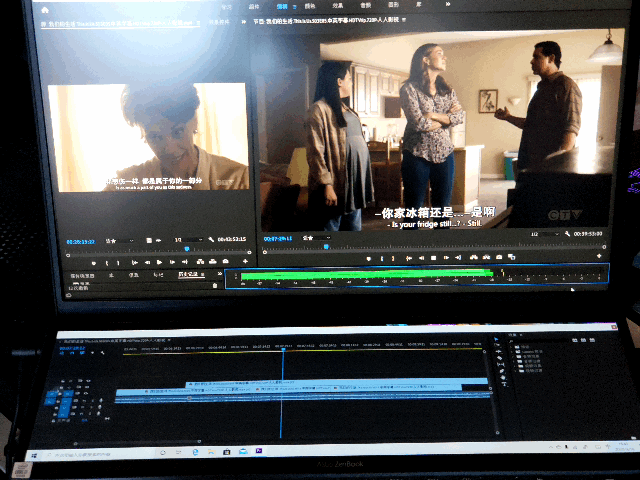Play the clip in the Source monitor
This screenshot has width=640, height=480.
pos(160,262)
